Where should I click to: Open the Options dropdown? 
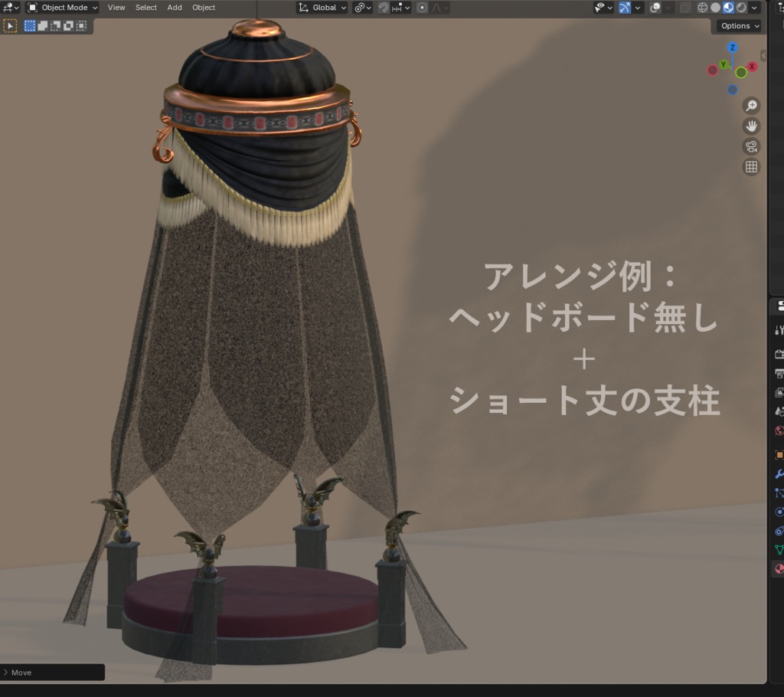point(739,26)
